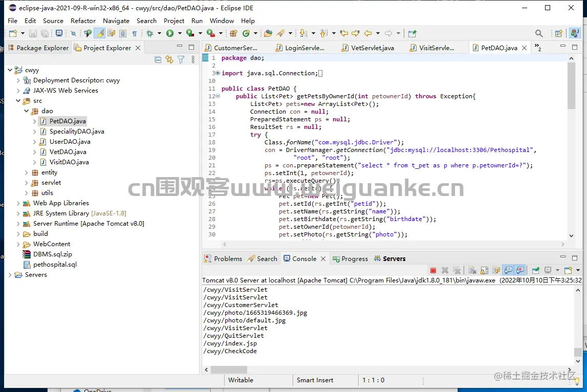Click the Open Perspective icon
This screenshot has height=392, width=587.
(558, 34)
